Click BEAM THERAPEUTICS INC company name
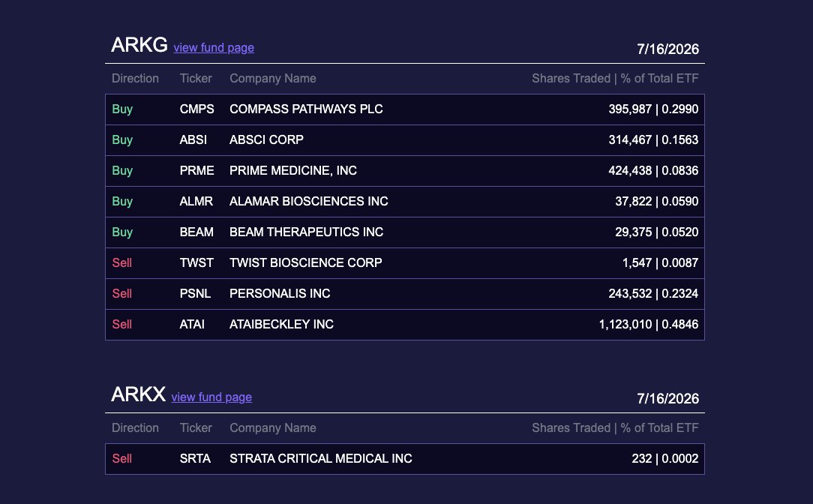 307,232
